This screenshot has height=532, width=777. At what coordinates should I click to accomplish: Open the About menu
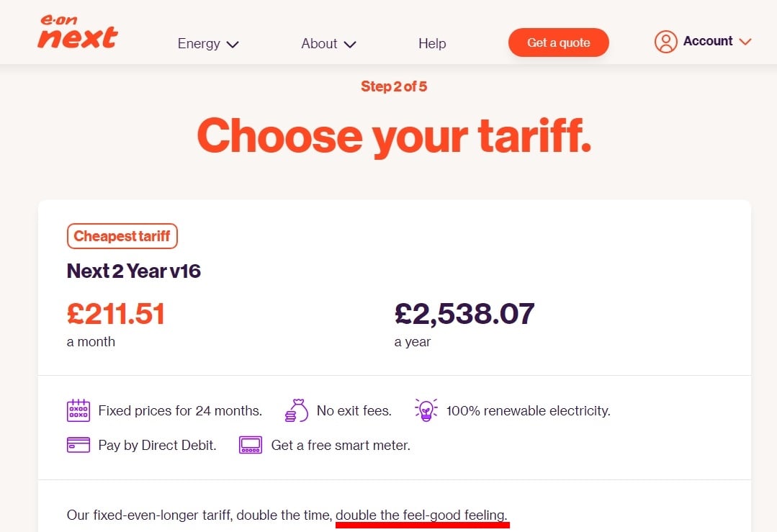319,44
